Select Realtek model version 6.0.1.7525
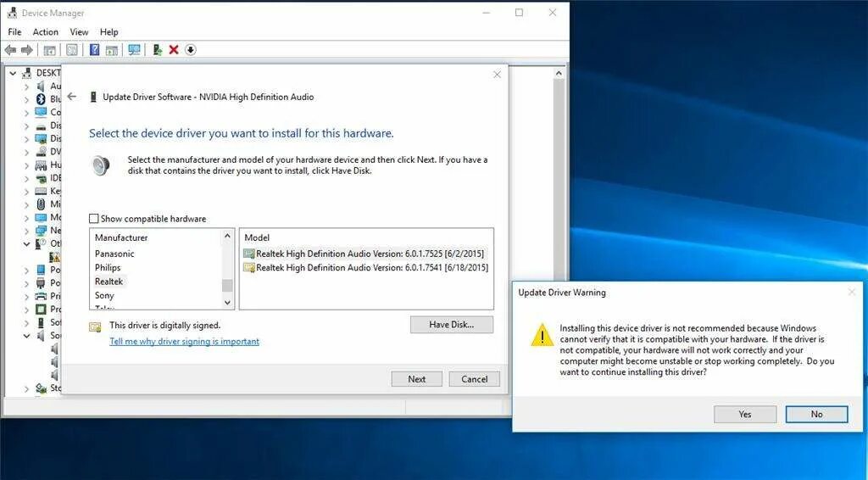 point(364,254)
